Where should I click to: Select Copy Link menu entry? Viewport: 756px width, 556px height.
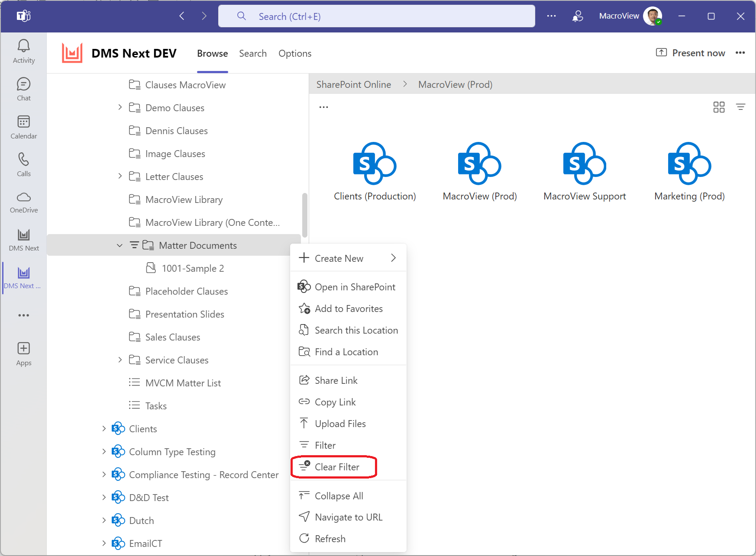pyautogui.click(x=348, y=402)
